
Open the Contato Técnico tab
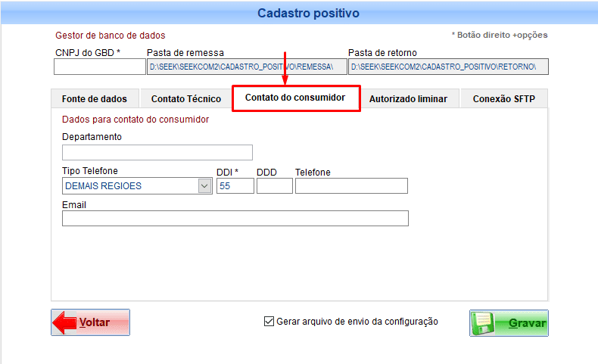[186, 98]
